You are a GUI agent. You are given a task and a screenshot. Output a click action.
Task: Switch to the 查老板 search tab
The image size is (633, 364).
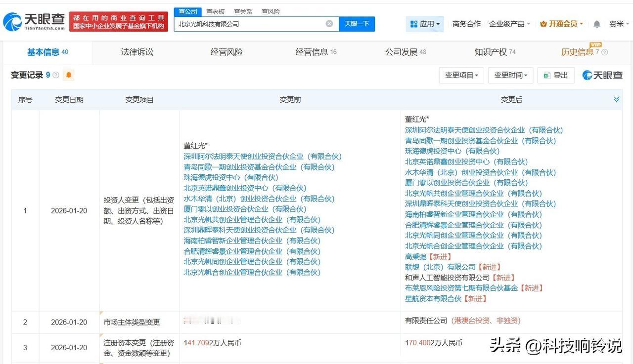point(215,11)
